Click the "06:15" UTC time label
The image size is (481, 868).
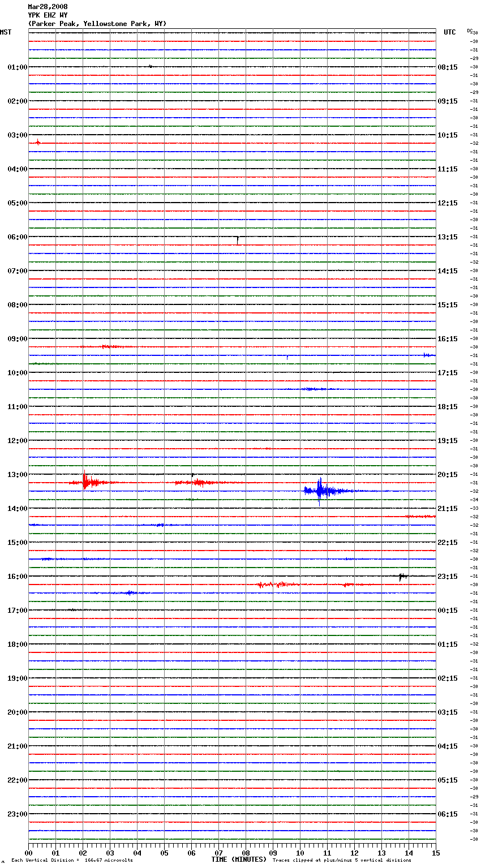(448, 814)
